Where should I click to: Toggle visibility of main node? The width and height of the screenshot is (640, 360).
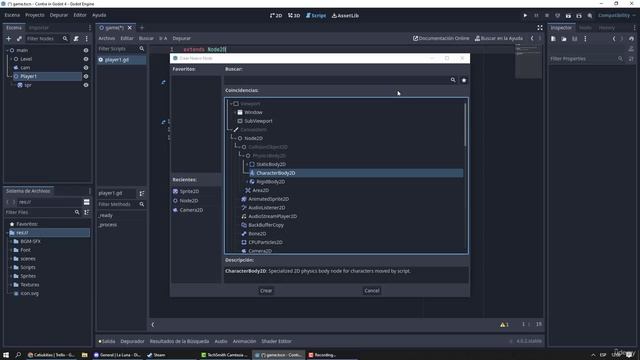(x=86, y=51)
